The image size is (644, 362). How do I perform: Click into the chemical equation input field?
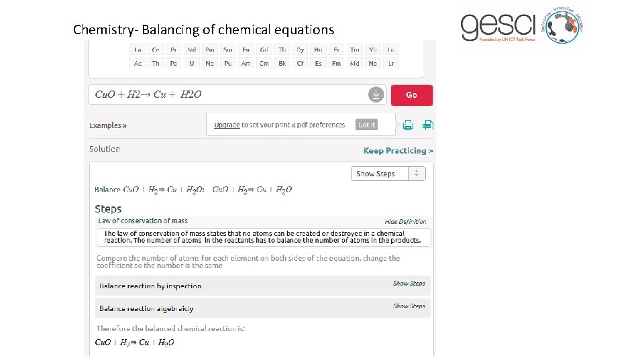[x=228, y=95]
